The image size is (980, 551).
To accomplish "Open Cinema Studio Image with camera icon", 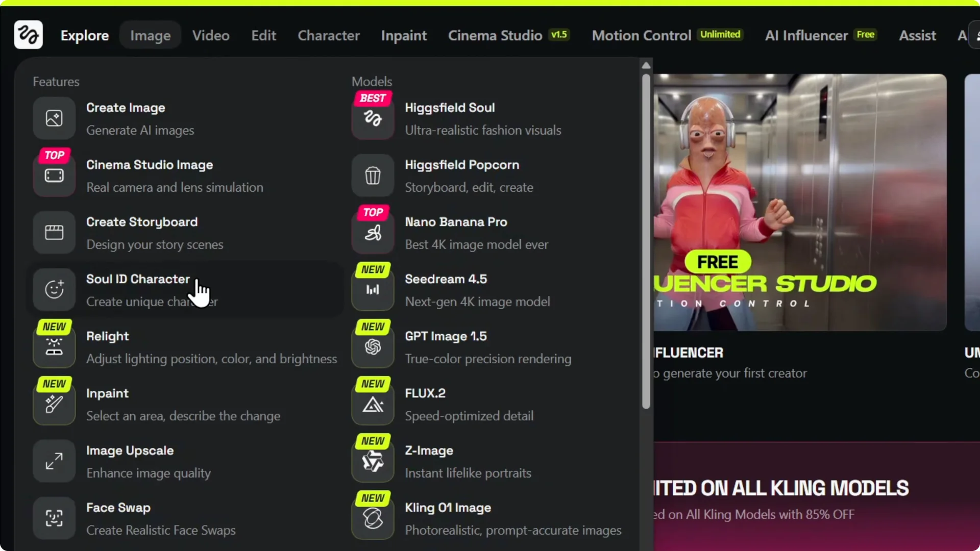I will tap(54, 175).
